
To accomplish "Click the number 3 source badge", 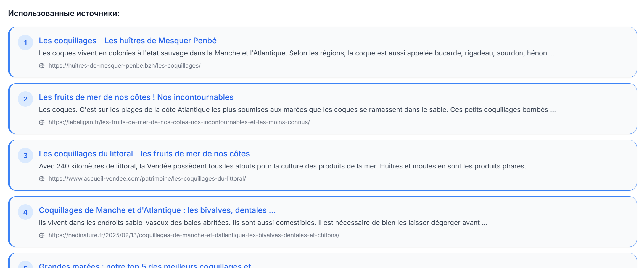I will 25,156.
